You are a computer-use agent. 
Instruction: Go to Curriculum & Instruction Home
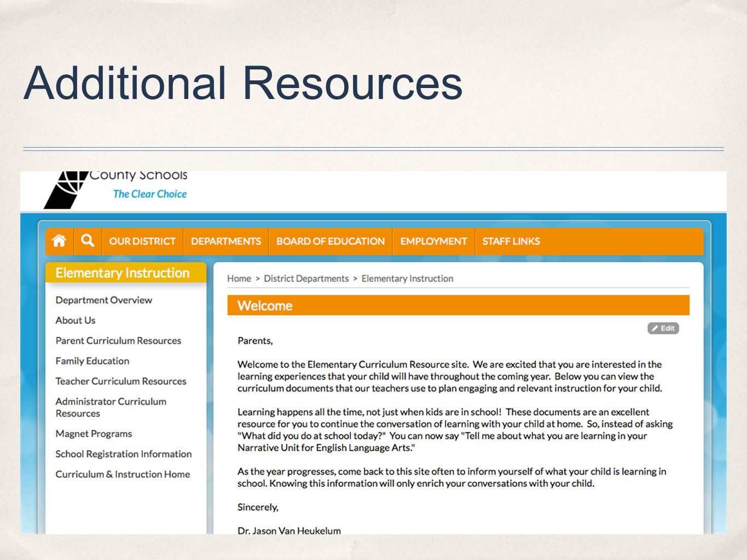[123, 474]
